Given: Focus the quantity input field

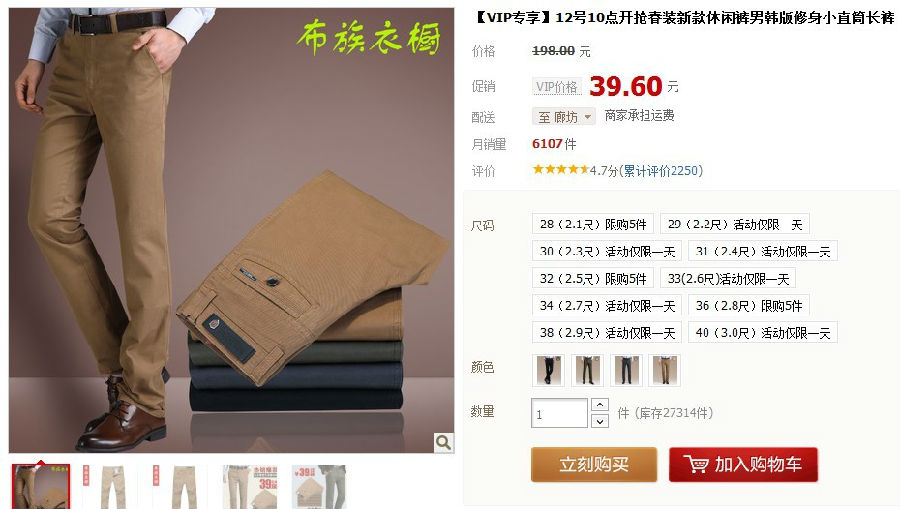Looking at the screenshot, I should pos(560,413).
